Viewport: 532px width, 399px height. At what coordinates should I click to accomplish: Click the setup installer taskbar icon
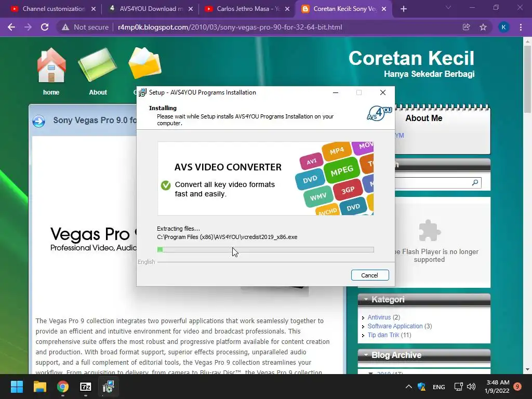coord(109,387)
